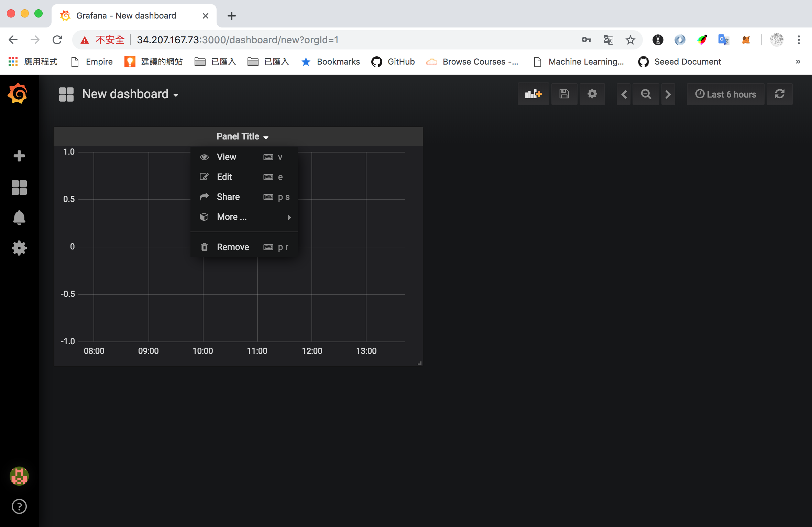Refresh the dashboard with refresh icon

coord(779,94)
